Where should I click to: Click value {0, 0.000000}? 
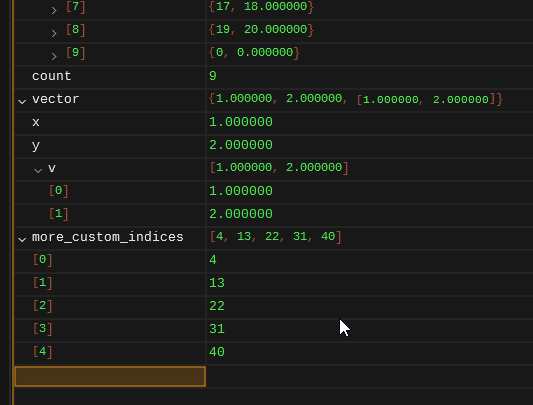pyautogui.click(x=254, y=53)
